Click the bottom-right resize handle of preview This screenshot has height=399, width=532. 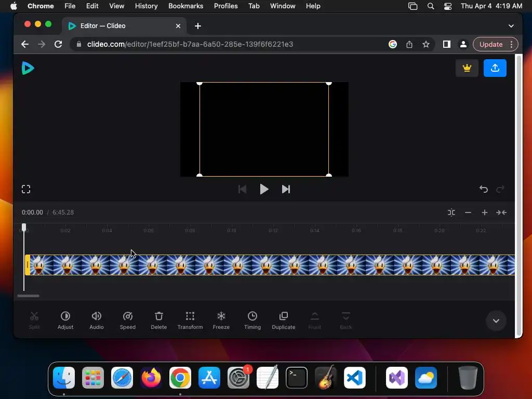[x=329, y=176]
